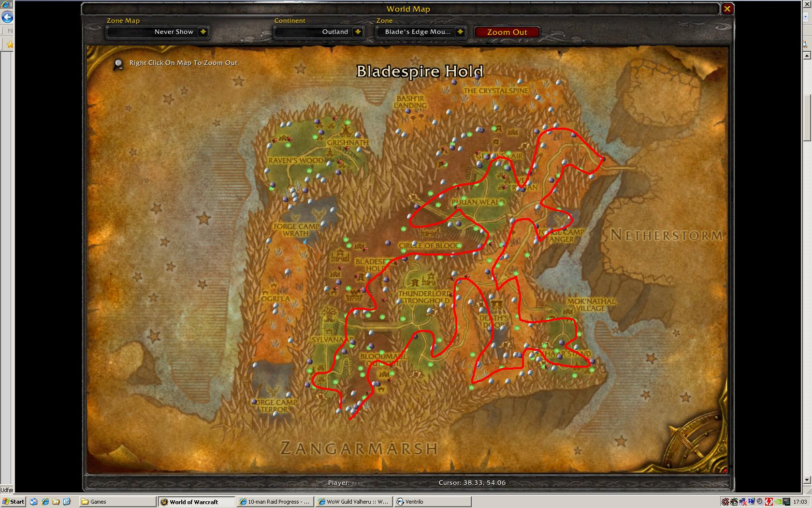The height and width of the screenshot is (508, 812).
Task: Close the World Map window
Action: point(727,8)
